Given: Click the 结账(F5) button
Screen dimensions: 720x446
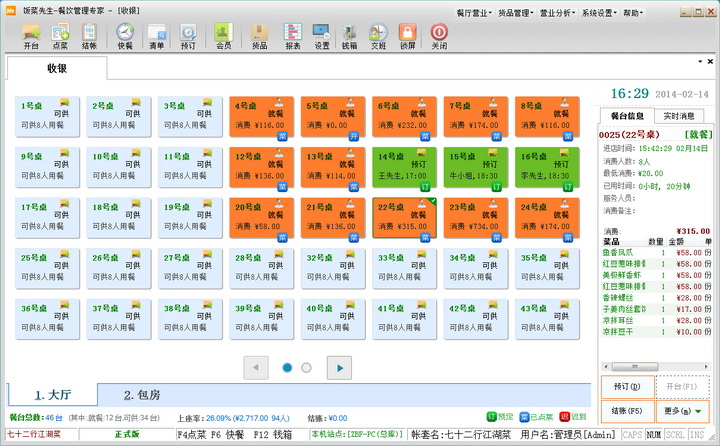Looking at the screenshot, I should point(626,411).
